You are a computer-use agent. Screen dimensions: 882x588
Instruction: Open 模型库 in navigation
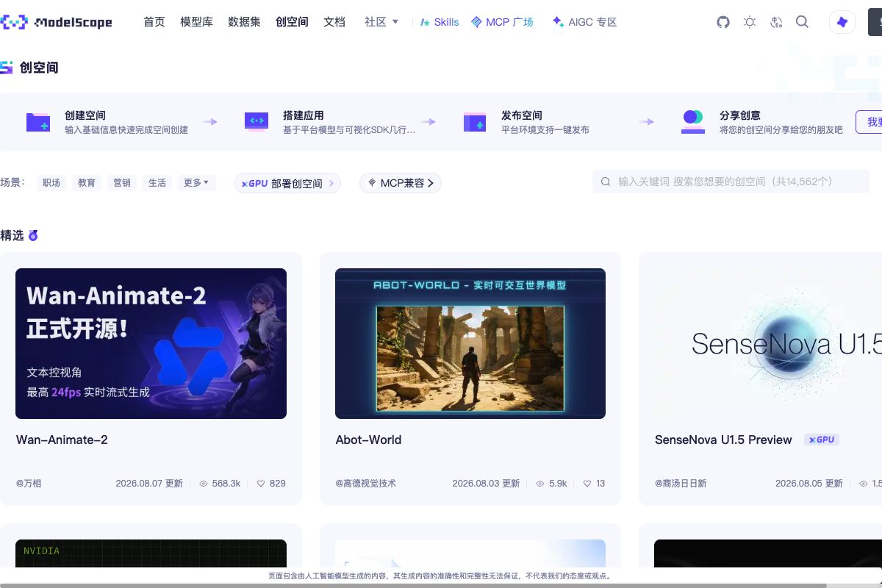[x=196, y=22]
